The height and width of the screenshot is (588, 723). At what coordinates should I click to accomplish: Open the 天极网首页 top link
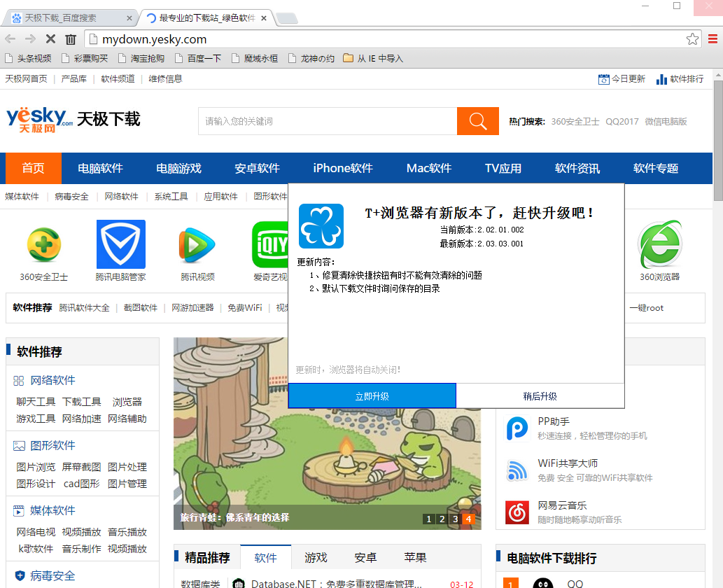pyautogui.click(x=27, y=79)
